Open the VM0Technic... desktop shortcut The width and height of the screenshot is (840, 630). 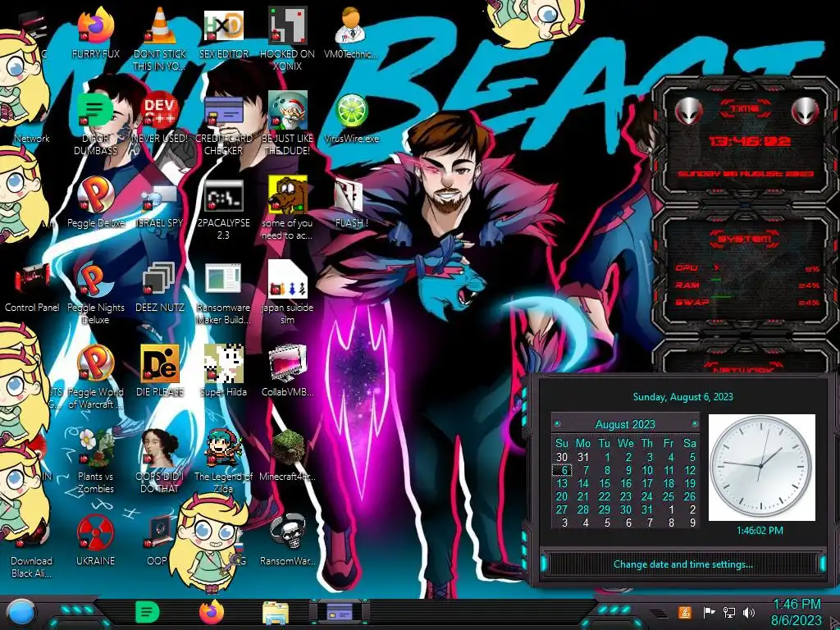click(351, 27)
